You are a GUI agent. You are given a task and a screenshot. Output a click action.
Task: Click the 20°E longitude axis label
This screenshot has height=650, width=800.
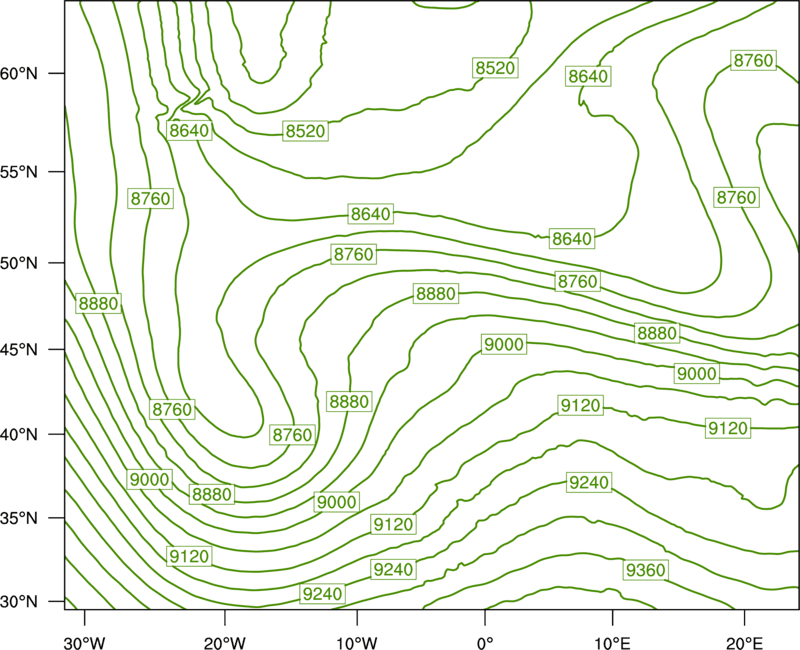click(x=744, y=643)
